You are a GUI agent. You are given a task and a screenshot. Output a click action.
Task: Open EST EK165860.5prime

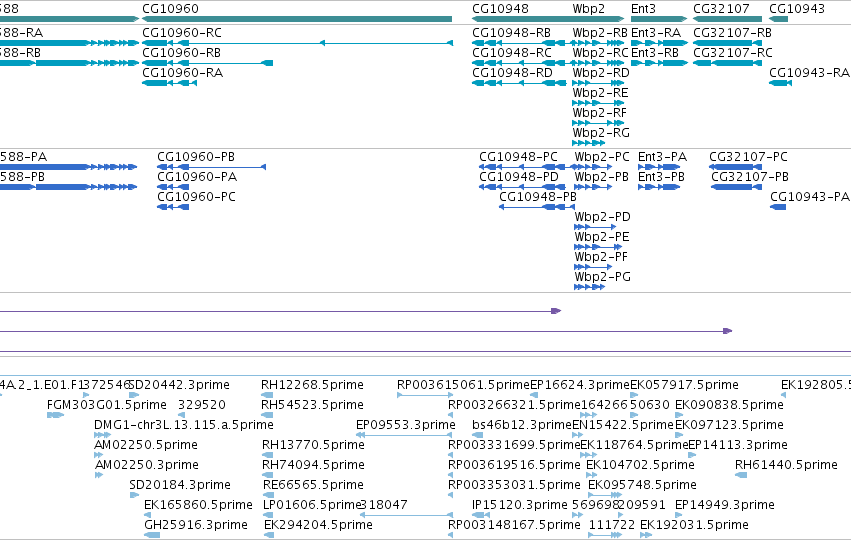point(198,505)
